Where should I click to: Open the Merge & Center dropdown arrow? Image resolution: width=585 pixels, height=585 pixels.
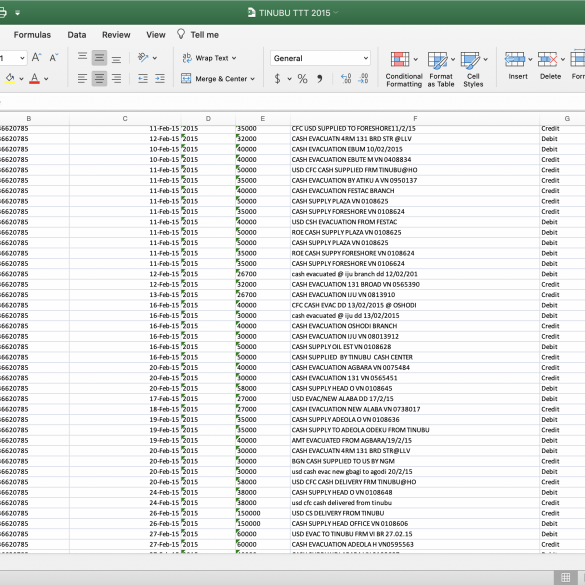pyautogui.click(x=253, y=79)
